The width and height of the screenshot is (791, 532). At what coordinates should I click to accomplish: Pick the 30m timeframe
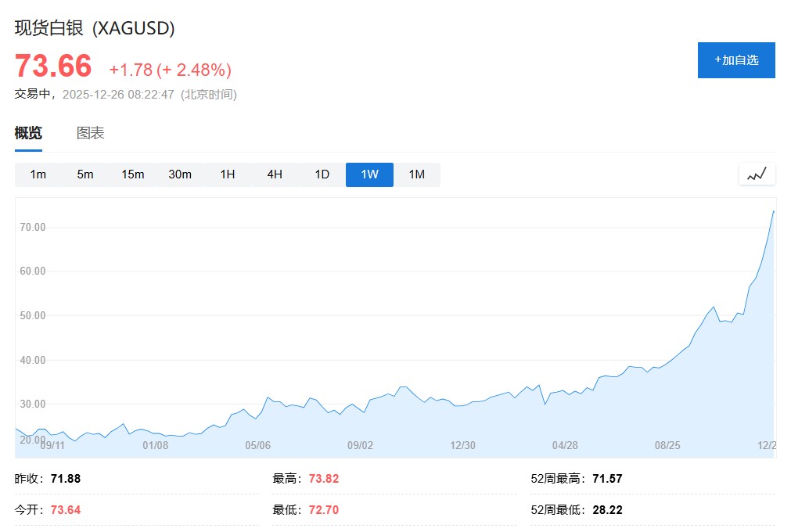pos(180,174)
